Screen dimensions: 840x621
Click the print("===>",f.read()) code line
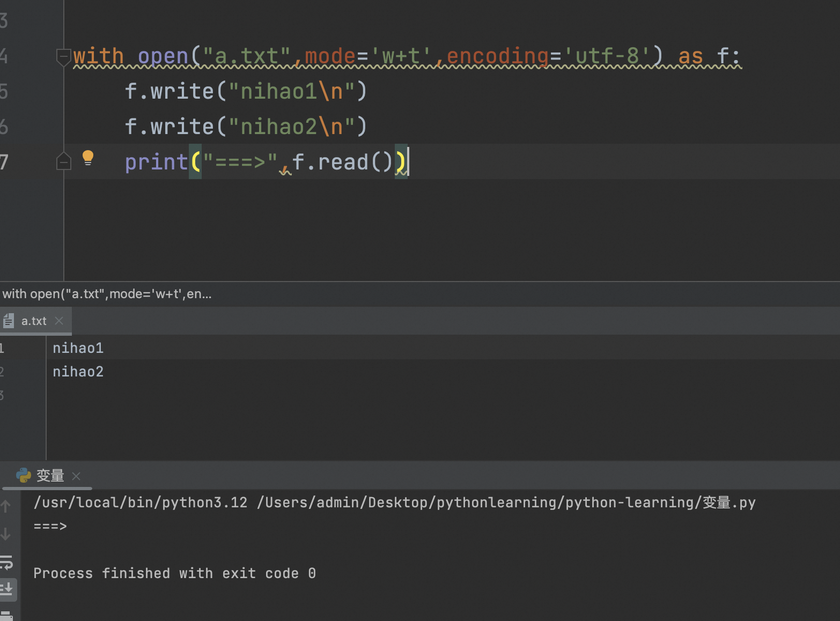(267, 161)
